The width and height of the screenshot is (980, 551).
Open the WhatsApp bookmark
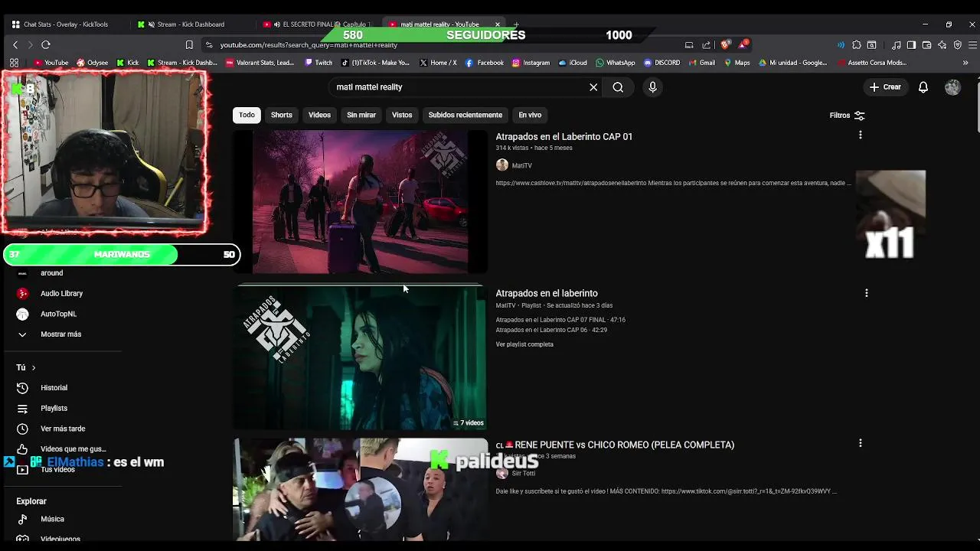(x=615, y=63)
